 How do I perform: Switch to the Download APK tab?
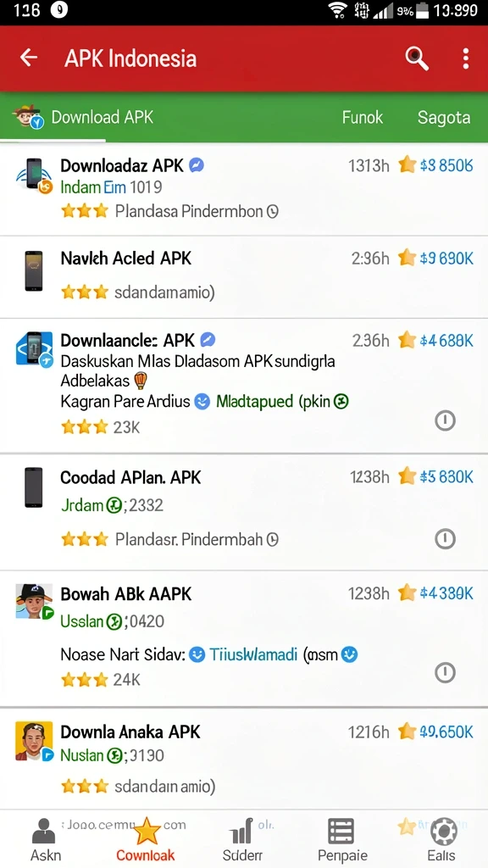click(x=83, y=117)
